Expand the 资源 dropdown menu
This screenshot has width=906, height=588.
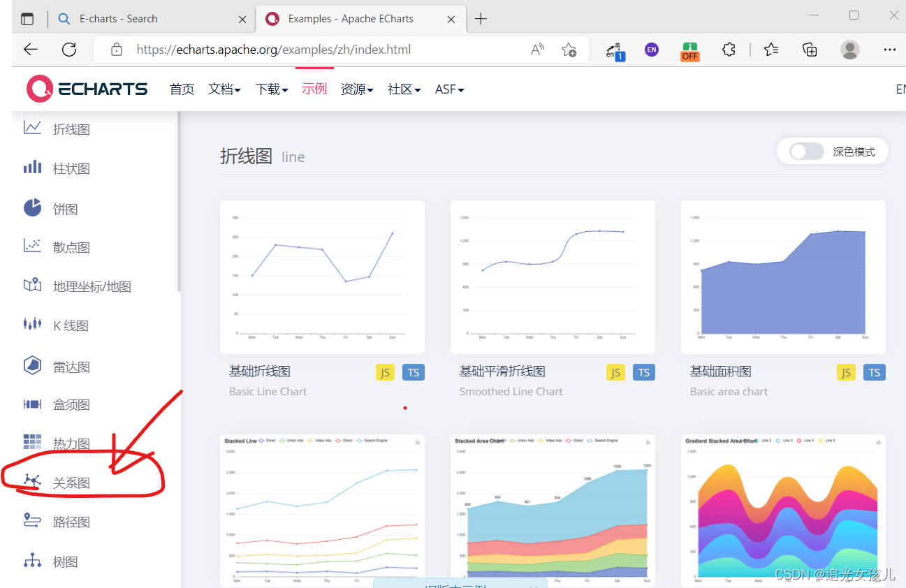(x=357, y=89)
